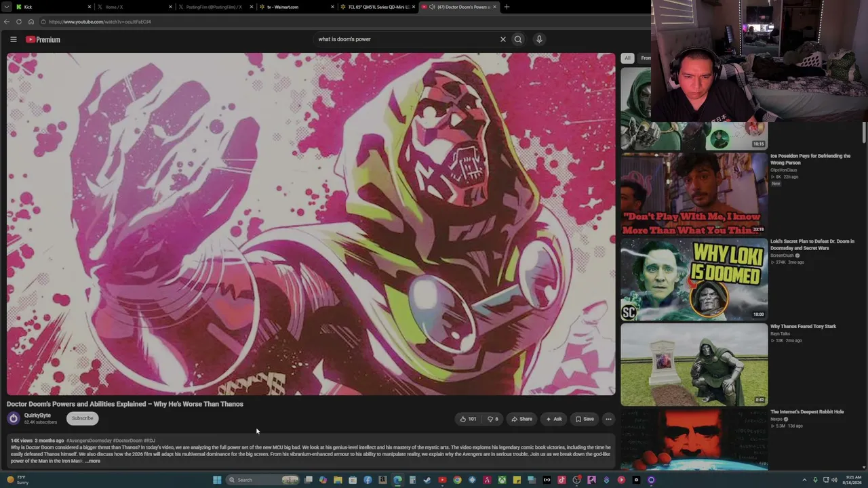
Task: Open 'Why Loki Is Doomed' thumbnail
Action: [x=694, y=279]
